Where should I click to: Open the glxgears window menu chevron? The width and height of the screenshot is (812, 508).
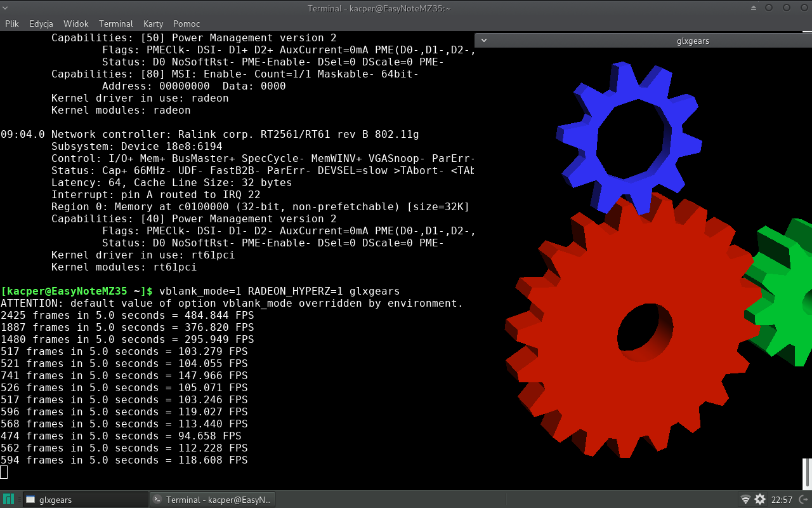point(484,41)
